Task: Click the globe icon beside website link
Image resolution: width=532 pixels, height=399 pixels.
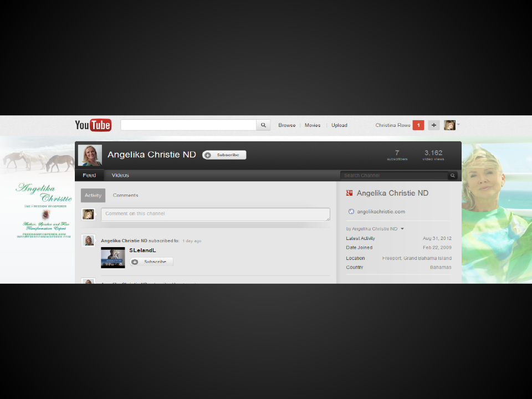Action: pos(351,212)
